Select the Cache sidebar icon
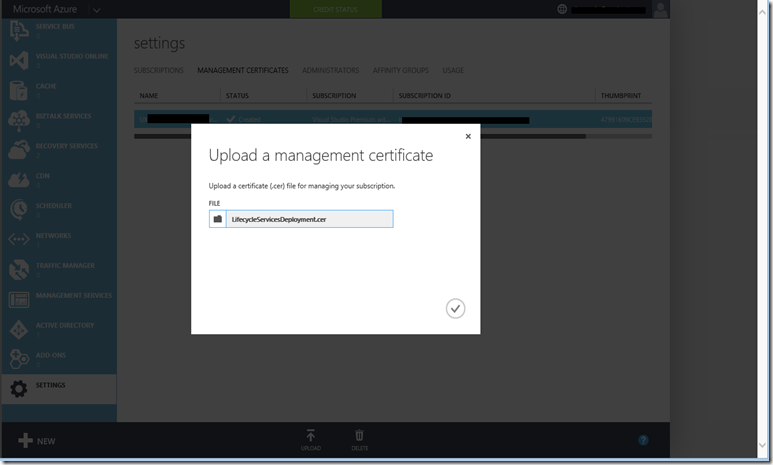 coord(19,91)
